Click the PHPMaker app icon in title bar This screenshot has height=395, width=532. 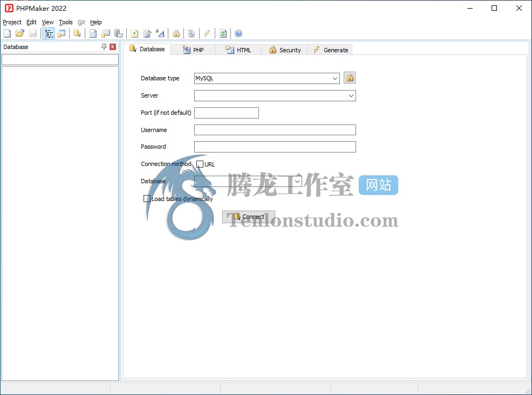click(x=9, y=8)
